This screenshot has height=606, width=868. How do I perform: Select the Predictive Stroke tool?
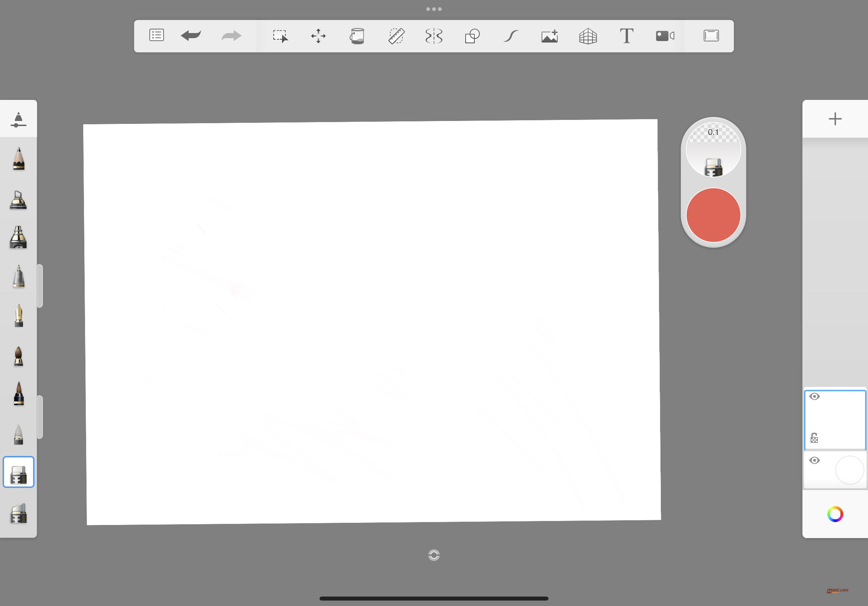coord(511,36)
